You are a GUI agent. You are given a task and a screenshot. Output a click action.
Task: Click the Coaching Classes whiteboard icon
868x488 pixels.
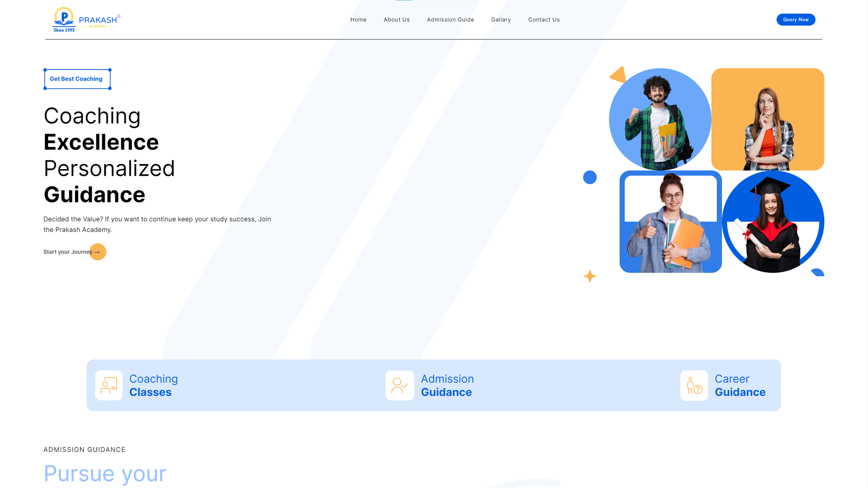pos(108,385)
